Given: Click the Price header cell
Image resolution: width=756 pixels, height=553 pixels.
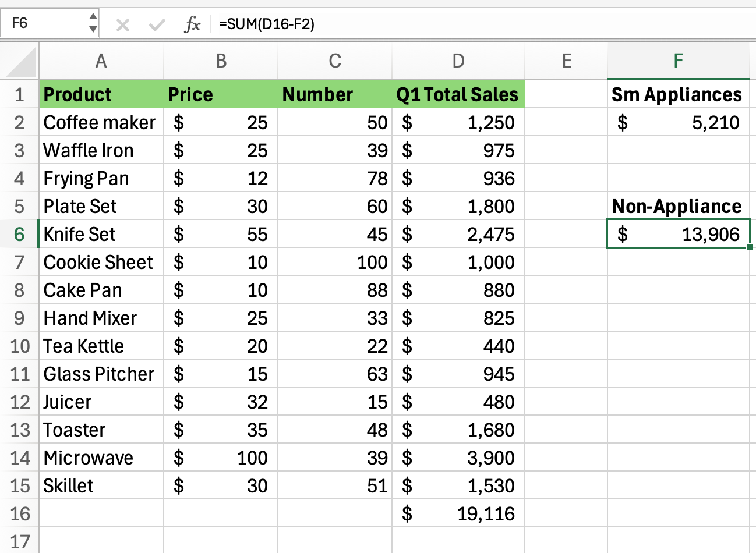Looking at the screenshot, I should tap(221, 94).
